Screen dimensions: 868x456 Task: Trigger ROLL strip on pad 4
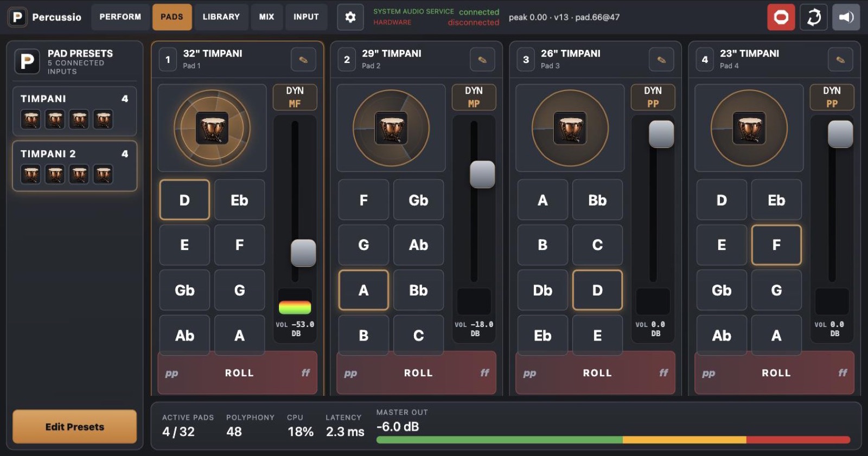775,373
